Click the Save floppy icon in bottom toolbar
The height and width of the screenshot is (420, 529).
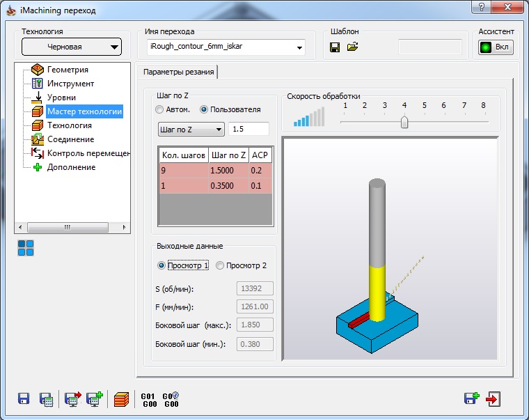click(x=23, y=399)
